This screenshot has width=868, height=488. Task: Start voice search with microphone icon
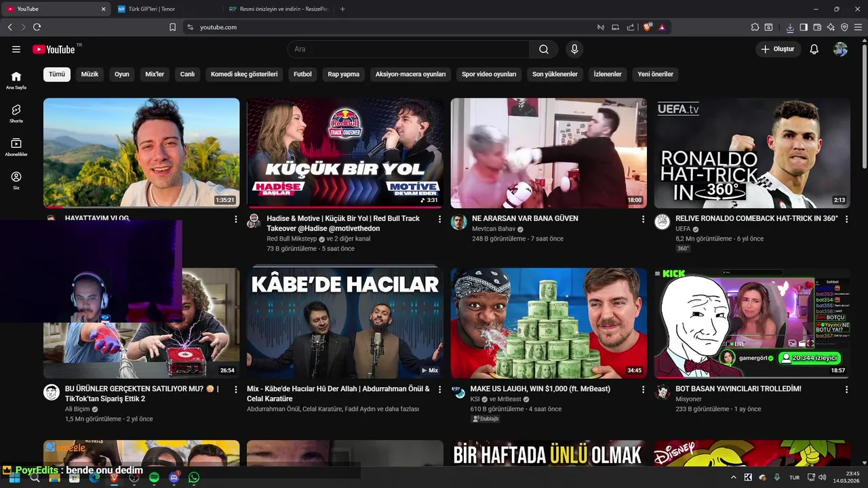point(574,49)
